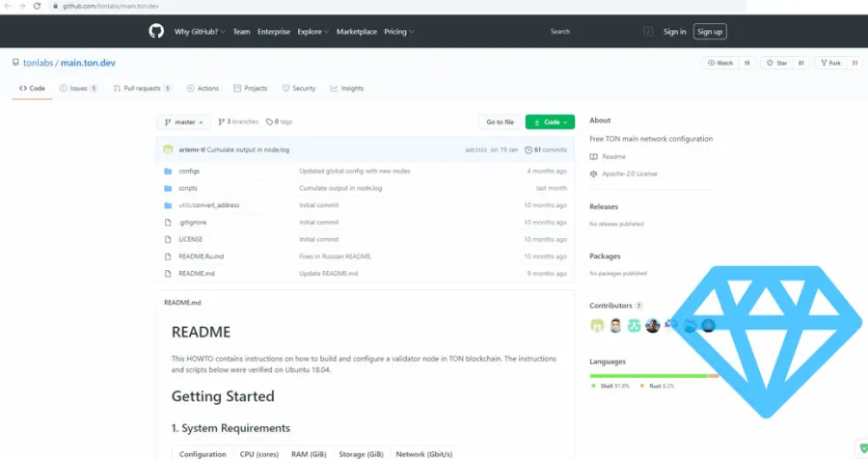Viewport: 868px width, 459px height.
Task: Click the README.Ru.md file icon
Action: coord(168,256)
